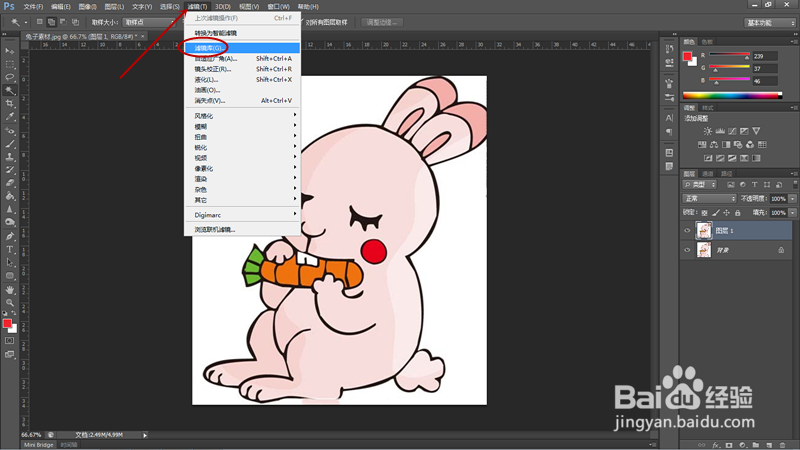
Task: Add a Channel Mixer adjustment
Action: click(x=750, y=145)
